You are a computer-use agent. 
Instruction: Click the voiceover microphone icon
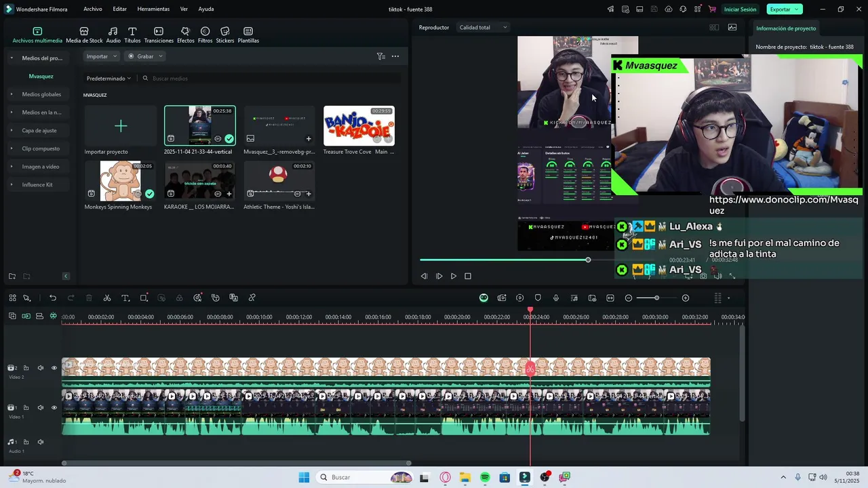(x=556, y=298)
